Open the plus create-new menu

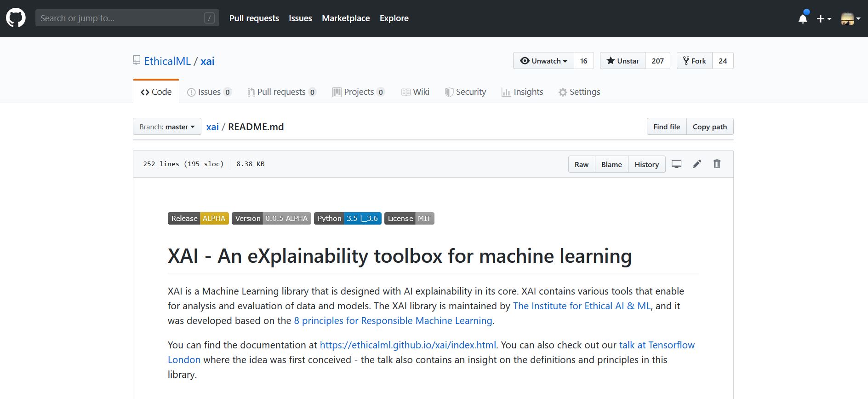pyautogui.click(x=824, y=19)
